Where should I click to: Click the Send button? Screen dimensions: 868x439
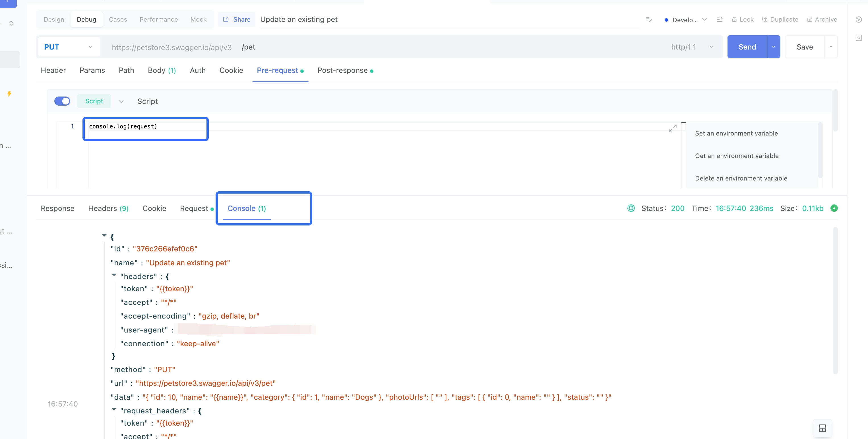tap(747, 47)
